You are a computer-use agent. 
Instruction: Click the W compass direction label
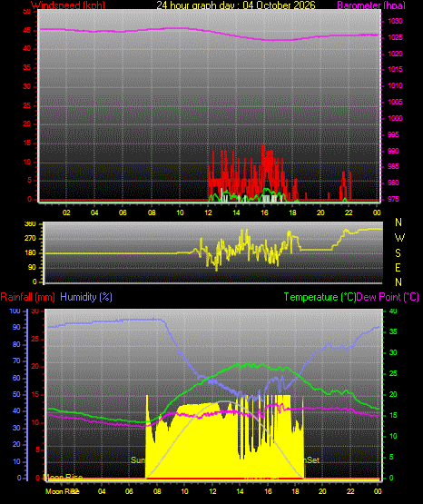pos(399,238)
